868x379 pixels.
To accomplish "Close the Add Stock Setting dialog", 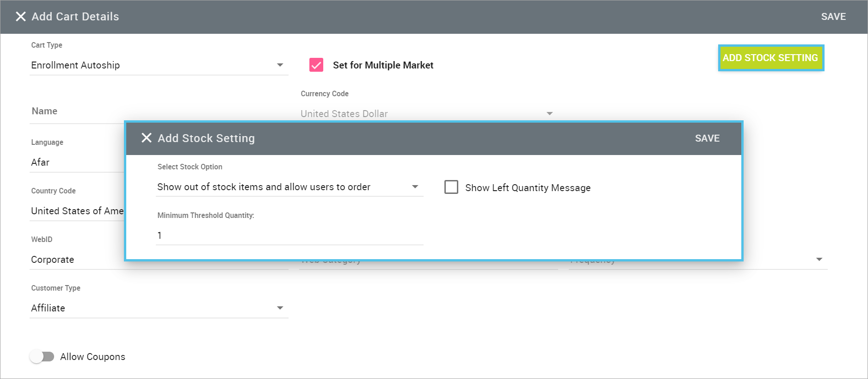I will [146, 138].
